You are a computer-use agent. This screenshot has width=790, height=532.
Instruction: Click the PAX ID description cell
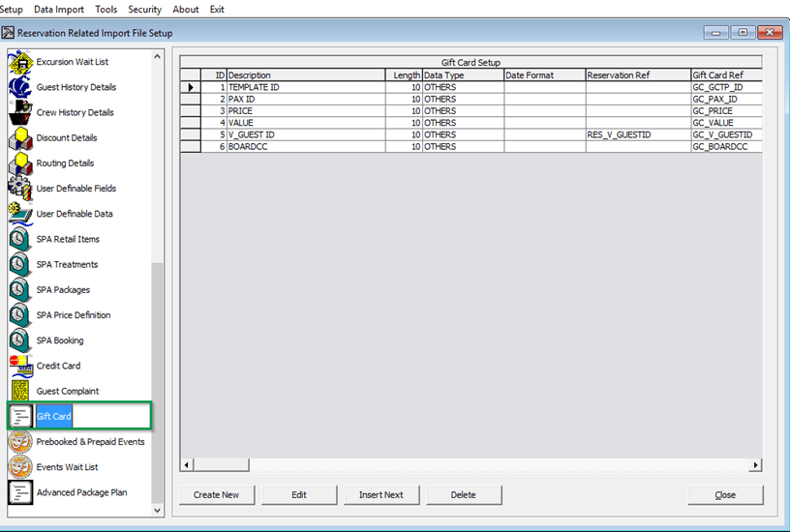306,100
